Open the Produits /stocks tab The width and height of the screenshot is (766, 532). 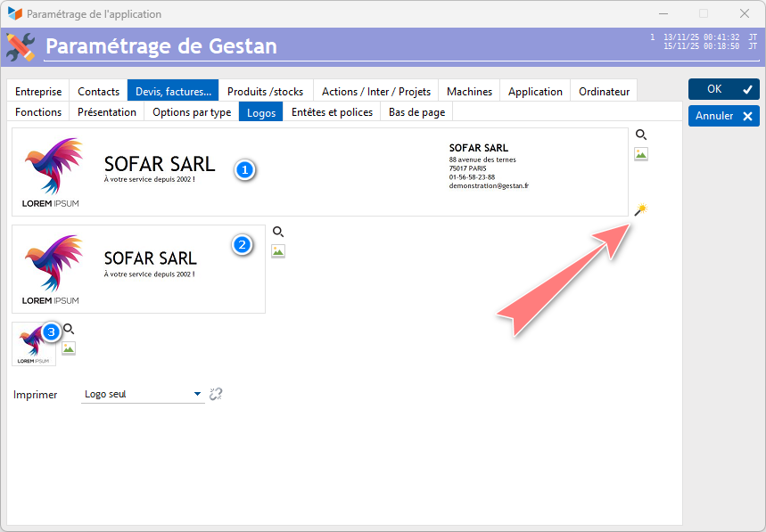click(x=265, y=91)
